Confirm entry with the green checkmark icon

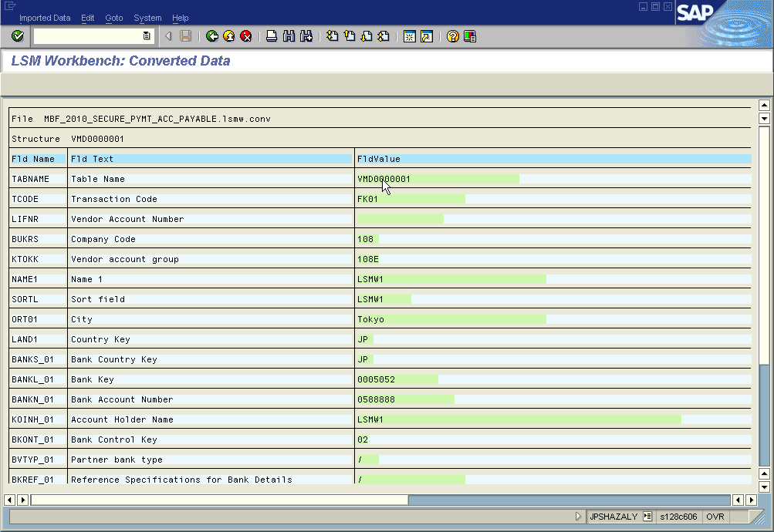click(x=16, y=35)
